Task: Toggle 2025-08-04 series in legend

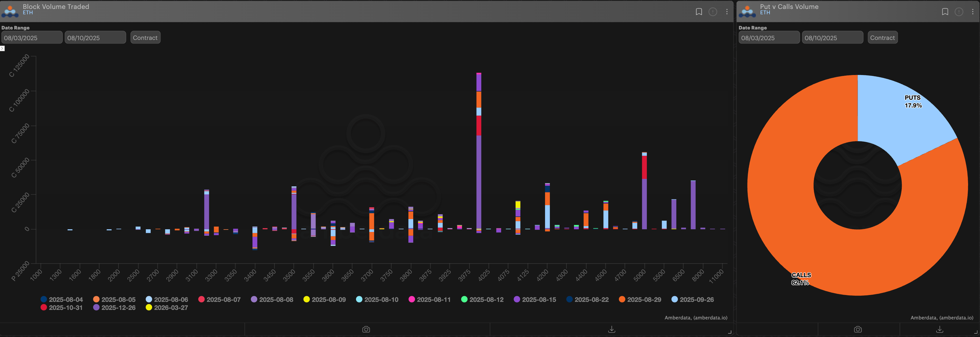Action: click(62, 300)
